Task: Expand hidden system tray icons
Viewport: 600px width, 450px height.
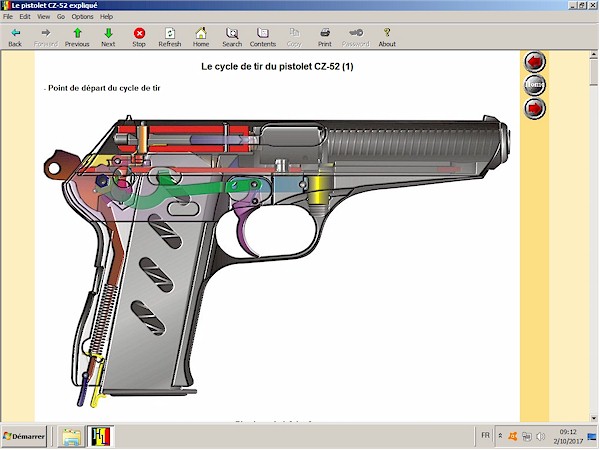Action: tap(500, 436)
